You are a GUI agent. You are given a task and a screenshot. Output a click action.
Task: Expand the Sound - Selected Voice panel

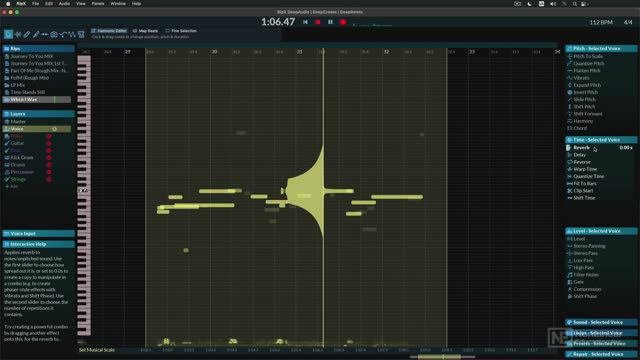(601, 322)
